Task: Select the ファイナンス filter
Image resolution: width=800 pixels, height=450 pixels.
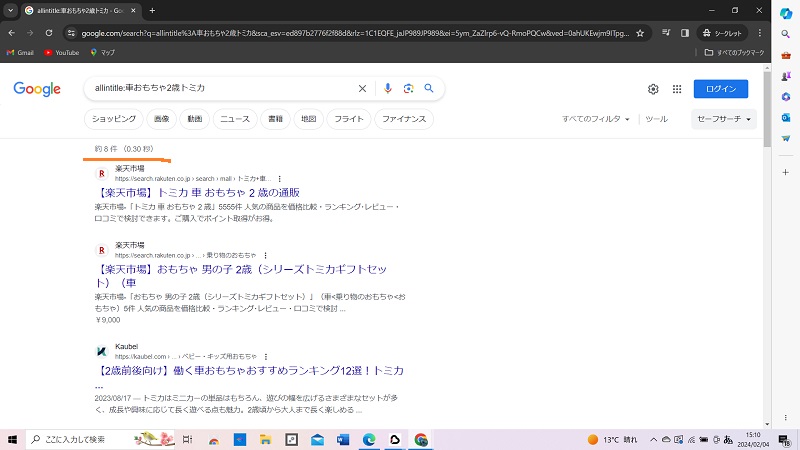Action: 404,119
